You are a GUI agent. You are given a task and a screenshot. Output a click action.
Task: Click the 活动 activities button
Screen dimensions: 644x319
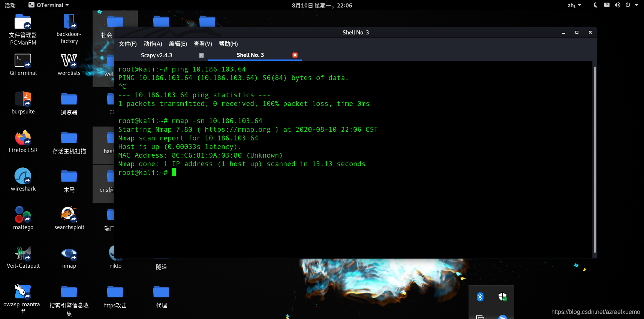pyautogui.click(x=10, y=5)
